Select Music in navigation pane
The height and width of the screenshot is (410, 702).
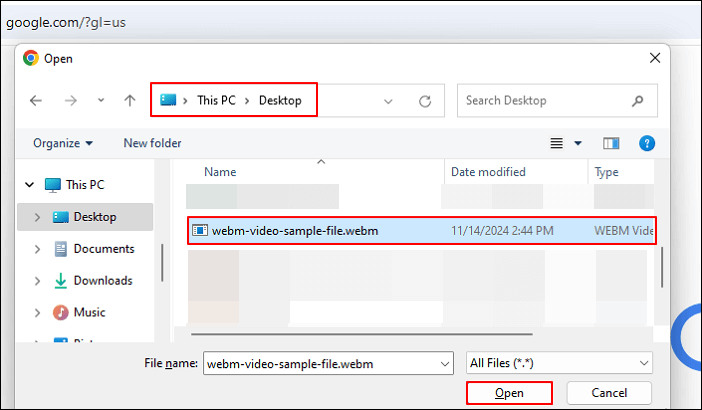[89, 313]
